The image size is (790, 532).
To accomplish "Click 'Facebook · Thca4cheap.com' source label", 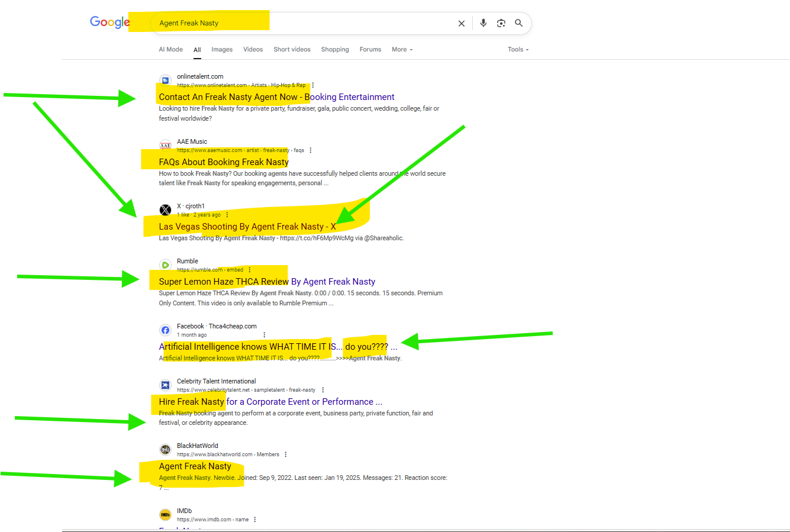I will pos(217,326).
